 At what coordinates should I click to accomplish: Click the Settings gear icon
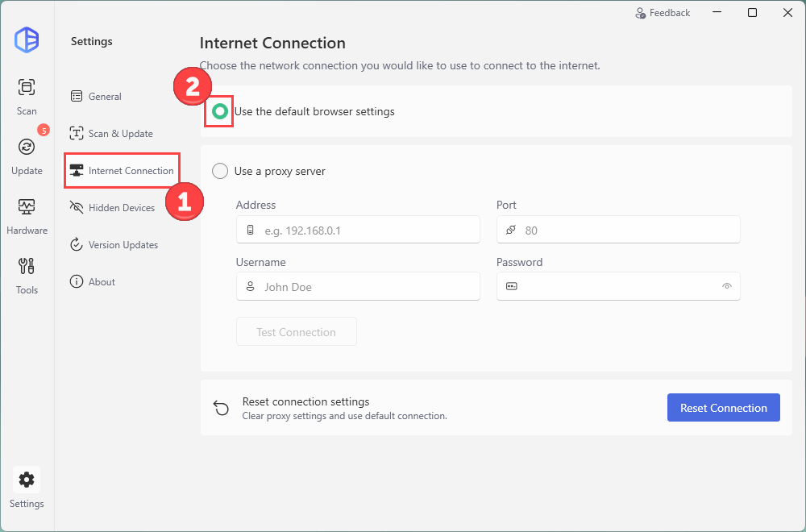[27, 480]
